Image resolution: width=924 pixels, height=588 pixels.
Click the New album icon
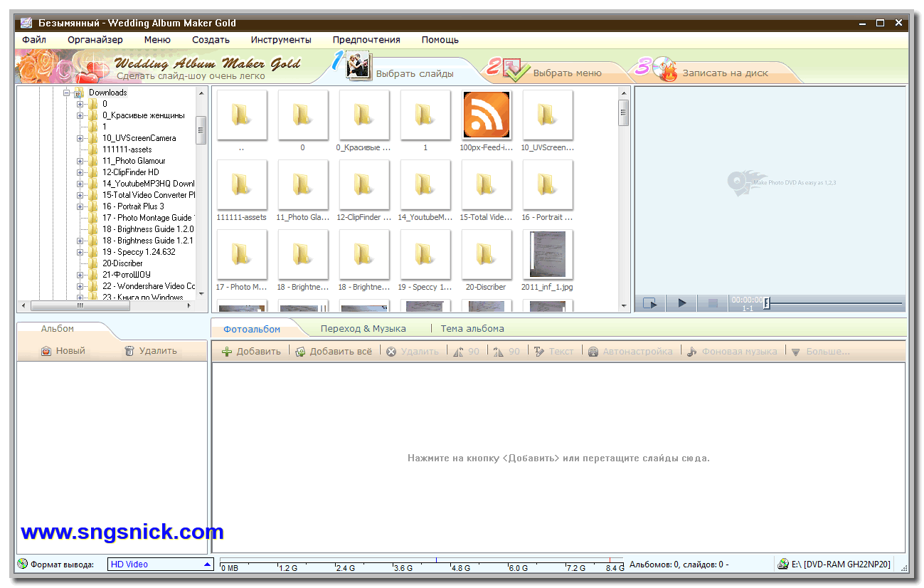pos(46,351)
